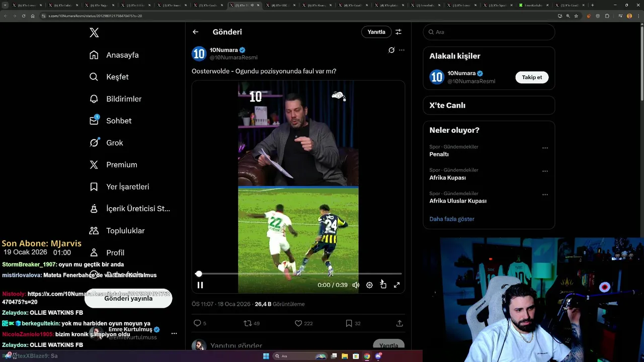The width and height of the screenshot is (644, 362).
Task: Click the Yanıtla button in the header
Action: point(376,32)
